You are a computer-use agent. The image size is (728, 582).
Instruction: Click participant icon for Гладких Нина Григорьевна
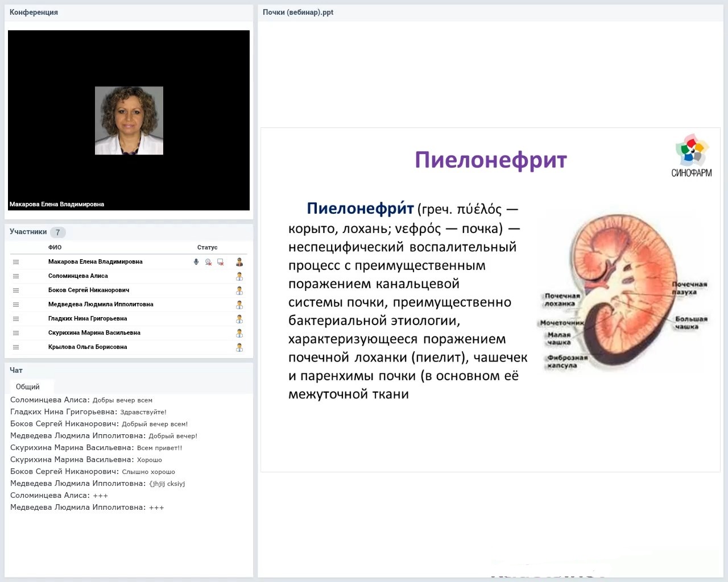239,319
